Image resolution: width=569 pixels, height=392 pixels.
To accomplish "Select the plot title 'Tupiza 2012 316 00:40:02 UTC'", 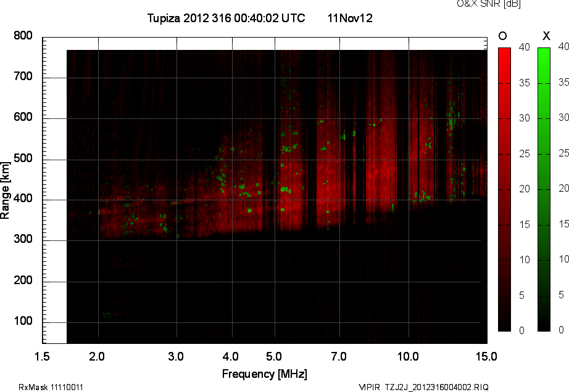I will pyautogui.click(x=226, y=18).
